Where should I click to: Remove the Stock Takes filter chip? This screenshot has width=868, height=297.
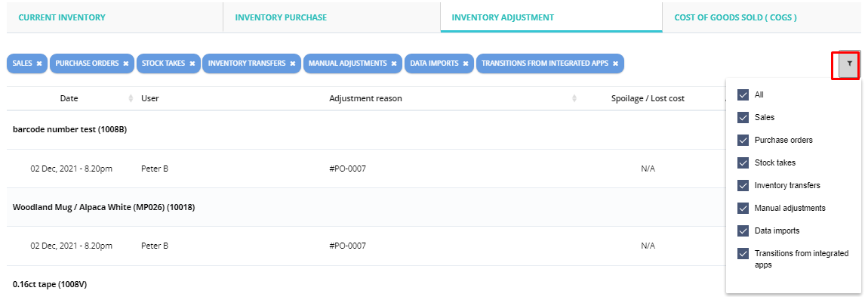(x=192, y=63)
